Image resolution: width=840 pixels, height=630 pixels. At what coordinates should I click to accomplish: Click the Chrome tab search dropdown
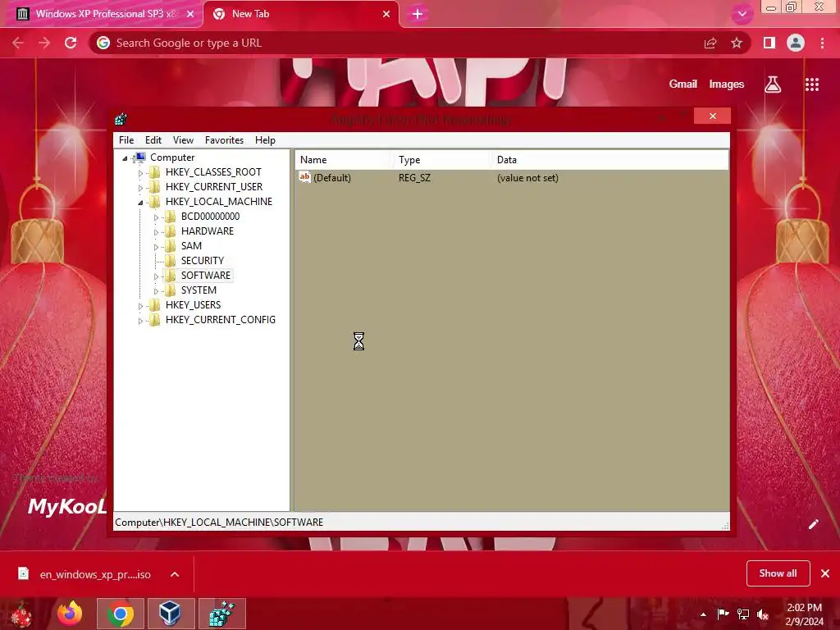tap(742, 14)
